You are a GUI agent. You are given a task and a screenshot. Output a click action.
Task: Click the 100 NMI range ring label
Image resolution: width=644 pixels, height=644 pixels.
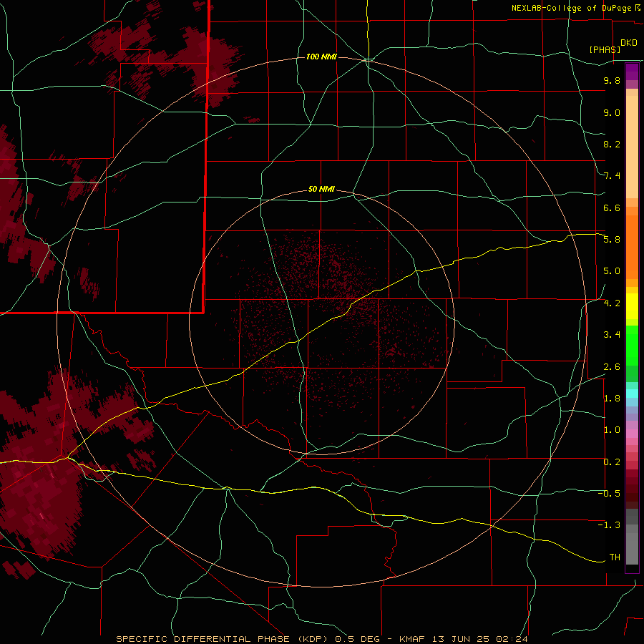point(321,57)
